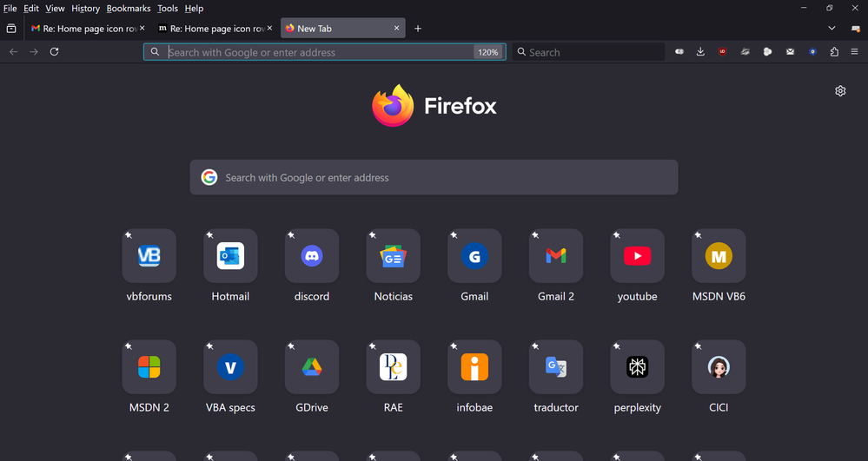Image resolution: width=868 pixels, height=461 pixels.
Task: Click the three-circles extension icon
Action: (x=767, y=51)
